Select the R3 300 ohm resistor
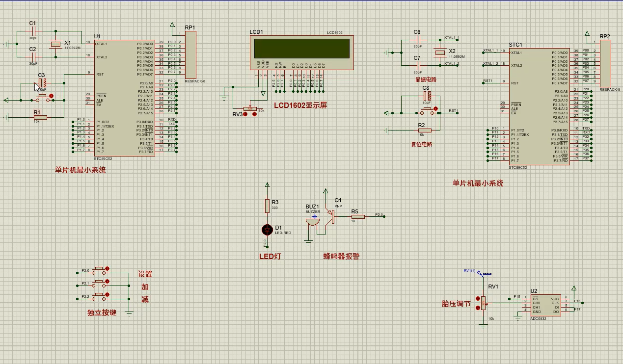Screen dimensions: 623x364 coord(267,206)
